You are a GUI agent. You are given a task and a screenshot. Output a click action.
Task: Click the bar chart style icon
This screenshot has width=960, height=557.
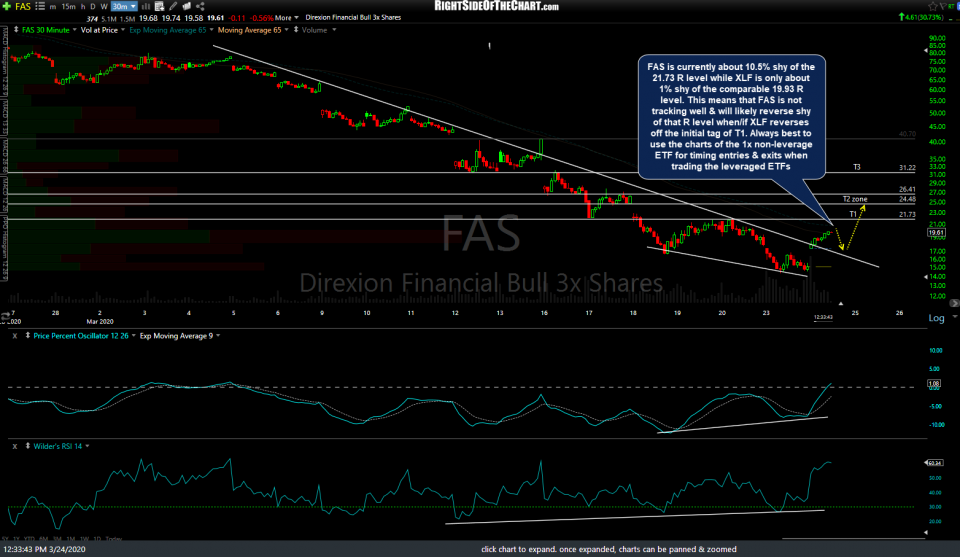(146, 6)
